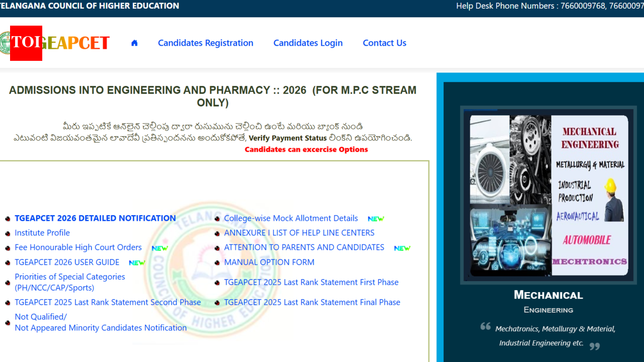Open Priorities of Special Categories link
This screenshot has height=362, width=644.
[x=70, y=282]
